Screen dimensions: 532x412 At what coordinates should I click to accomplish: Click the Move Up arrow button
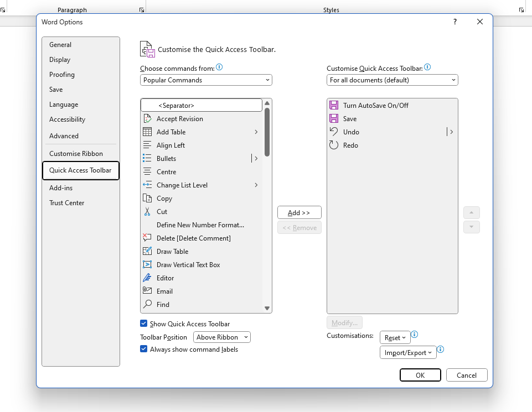472,212
